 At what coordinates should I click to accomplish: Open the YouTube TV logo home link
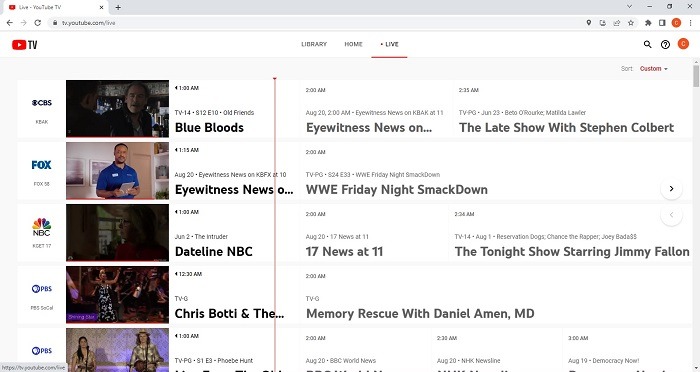(x=25, y=44)
